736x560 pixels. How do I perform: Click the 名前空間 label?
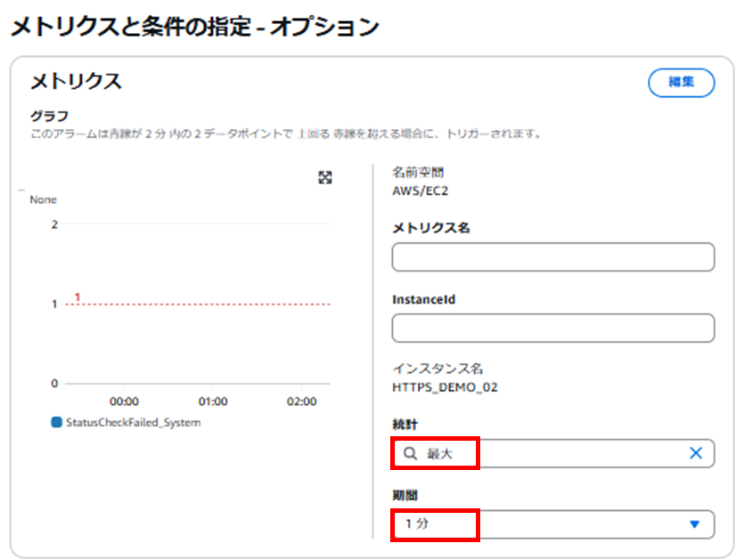point(418,173)
